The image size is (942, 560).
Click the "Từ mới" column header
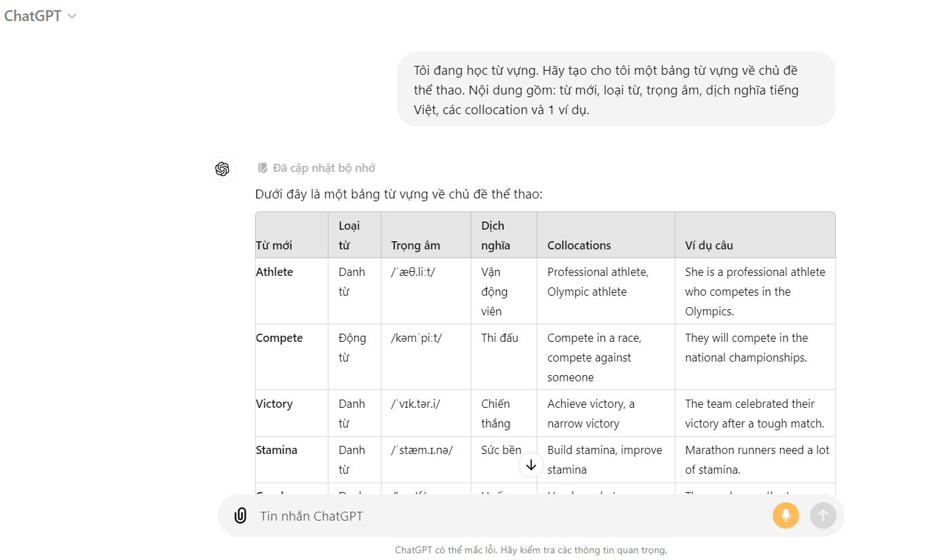click(x=274, y=245)
